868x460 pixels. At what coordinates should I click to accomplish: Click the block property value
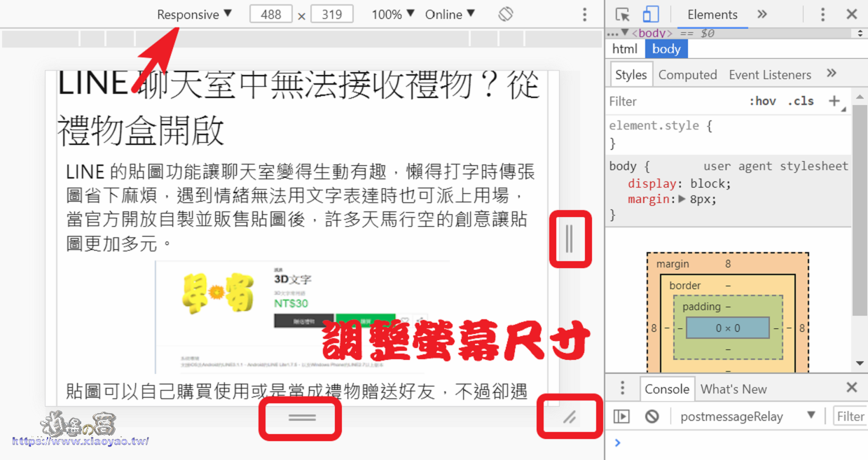coord(707,183)
